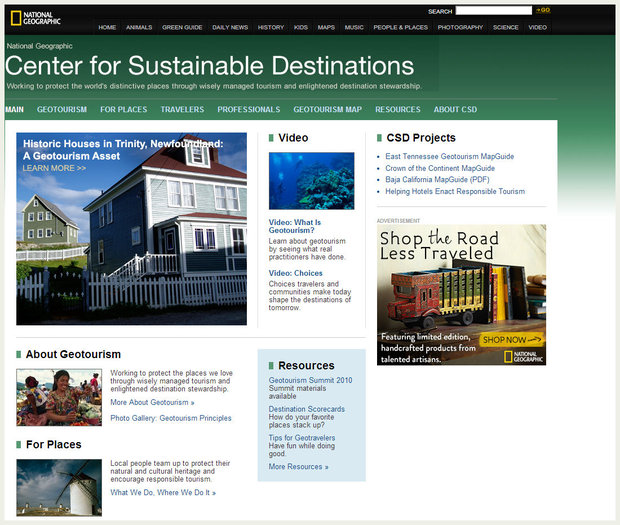Click the More Resources link

(298, 467)
